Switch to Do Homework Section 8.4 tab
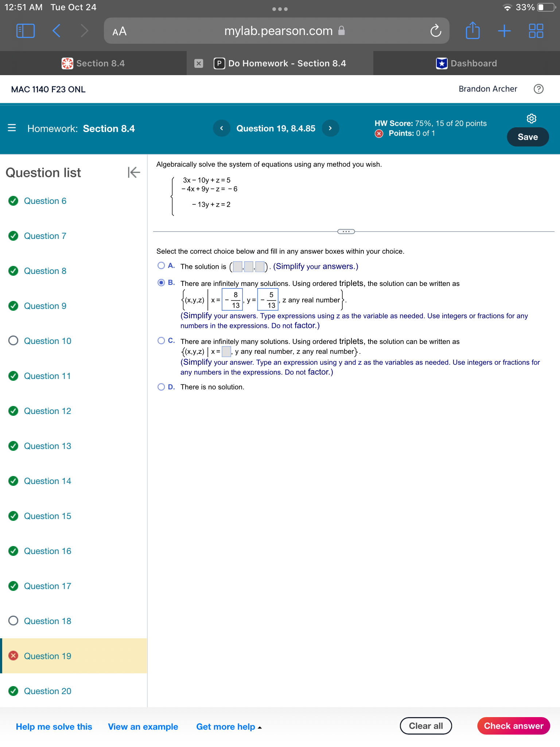This screenshot has height=747, width=560. [280, 63]
